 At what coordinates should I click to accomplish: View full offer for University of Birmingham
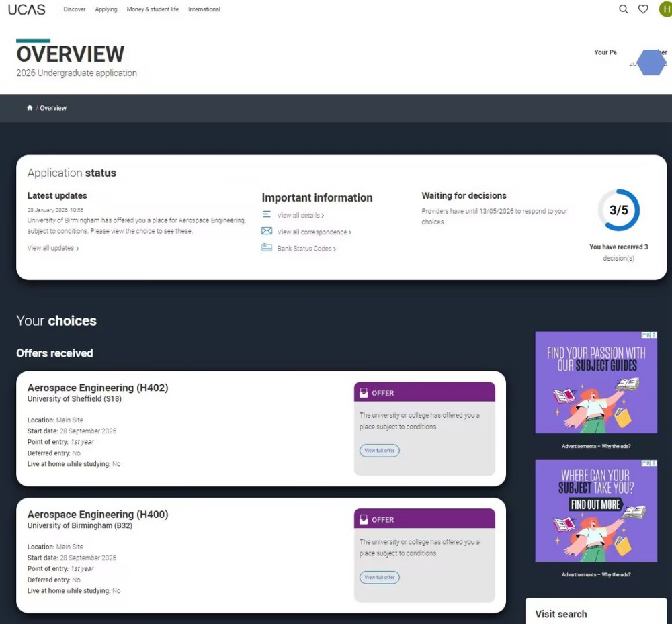[380, 578]
